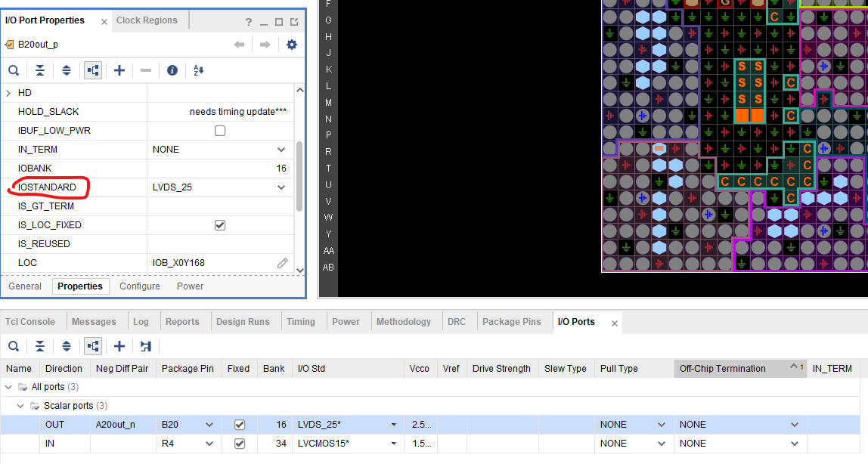Image resolution: width=868 pixels, height=464 pixels.
Task: Open the Configure tab
Action: (139, 286)
